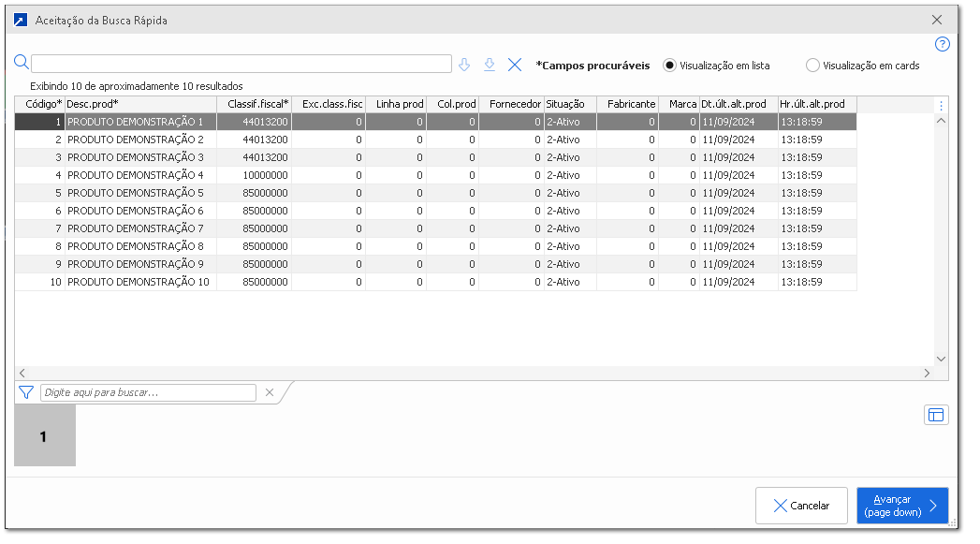Select Visualização em cards radio button
Viewport: 980px width, 544px height.
(x=812, y=66)
